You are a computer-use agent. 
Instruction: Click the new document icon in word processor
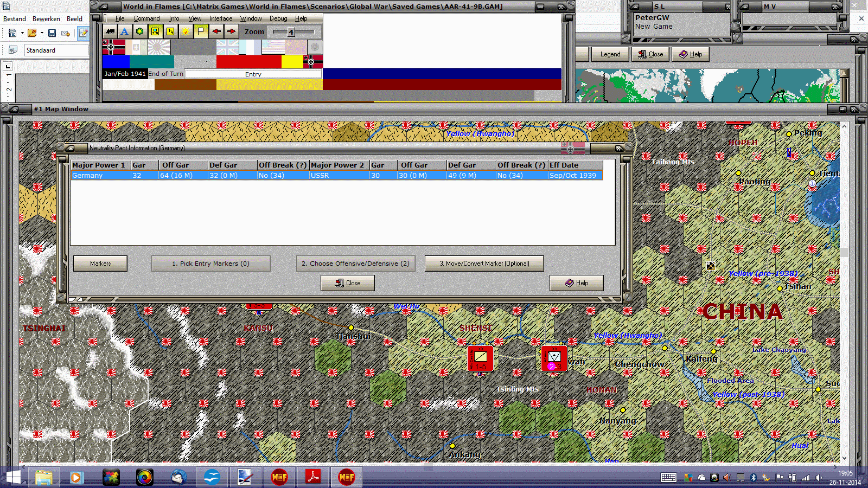(12, 33)
